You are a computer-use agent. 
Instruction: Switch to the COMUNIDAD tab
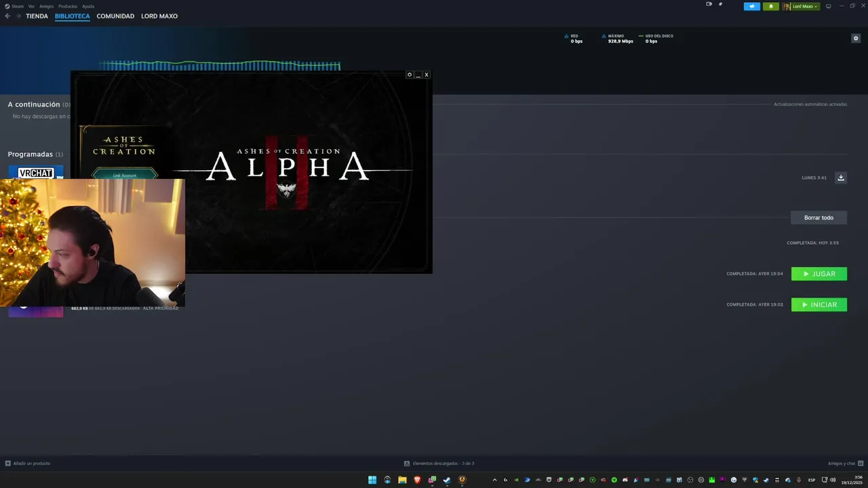pyautogui.click(x=115, y=16)
